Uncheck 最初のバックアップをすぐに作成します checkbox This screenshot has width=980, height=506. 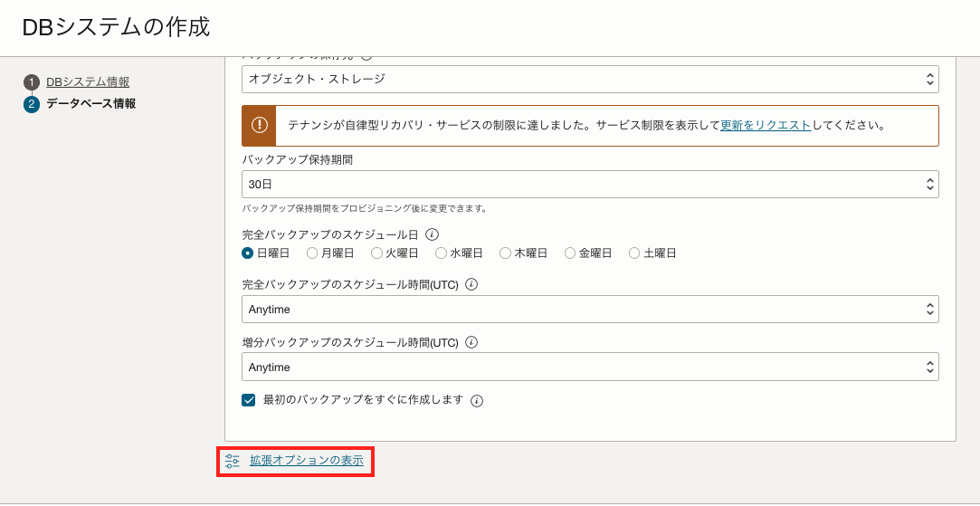tap(249, 400)
